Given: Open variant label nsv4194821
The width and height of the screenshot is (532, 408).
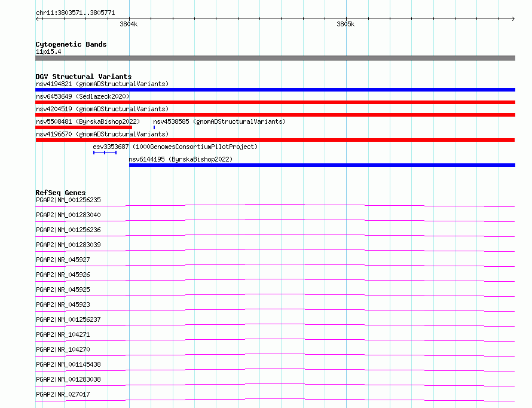Looking at the screenshot, I should [102, 84].
